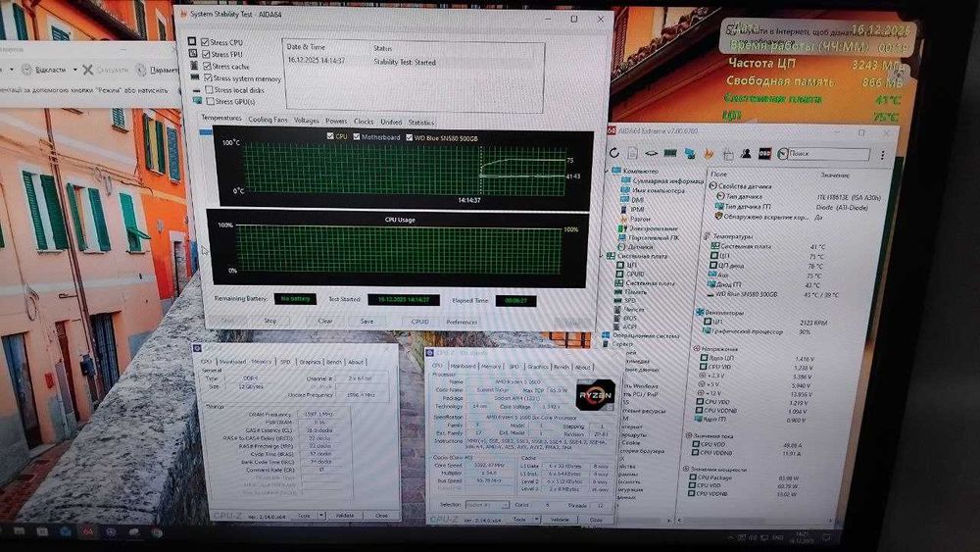Open the three-dot menu in AIDA64 Extreme
This screenshot has width=980, height=552.
882,155
